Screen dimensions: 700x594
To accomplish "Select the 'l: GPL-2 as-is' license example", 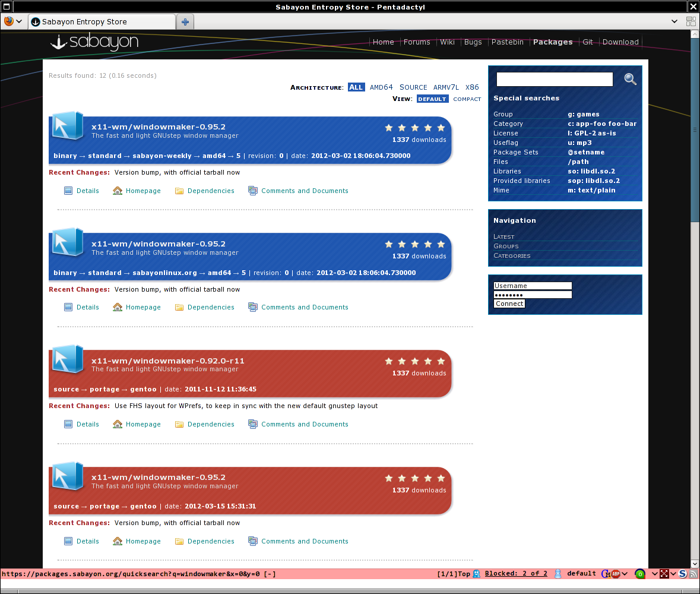I will click(x=591, y=133).
